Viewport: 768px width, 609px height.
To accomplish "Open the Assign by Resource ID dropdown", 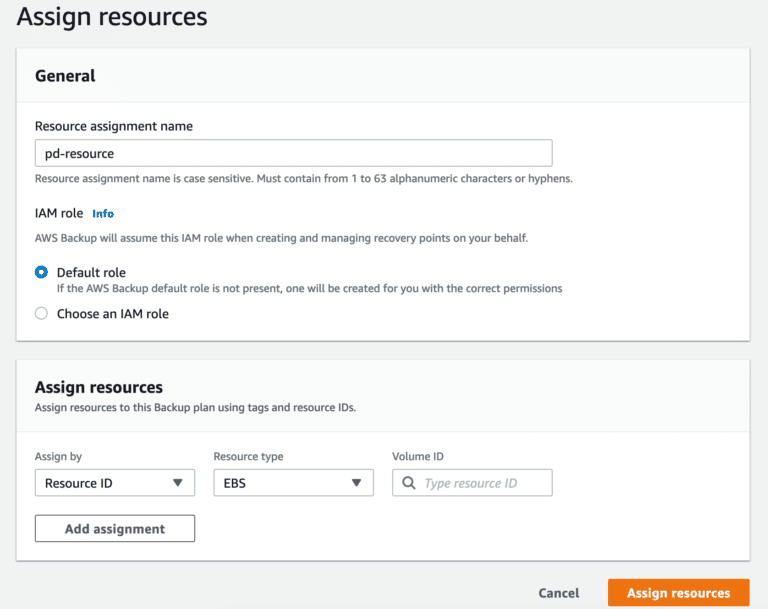I will click(x=115, y=483).
